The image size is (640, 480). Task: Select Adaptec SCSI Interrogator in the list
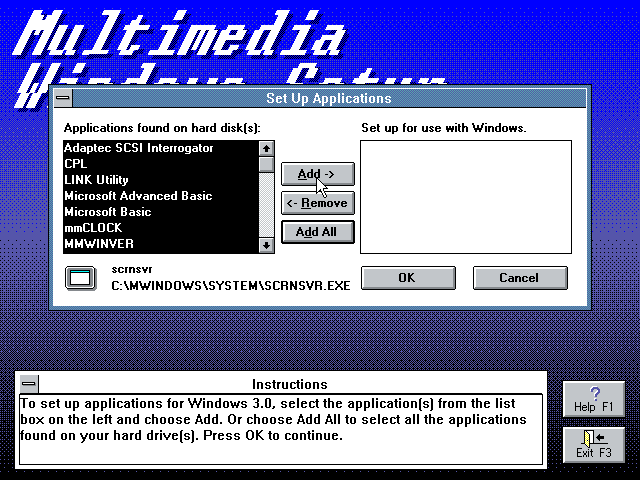tap(161, 148)
